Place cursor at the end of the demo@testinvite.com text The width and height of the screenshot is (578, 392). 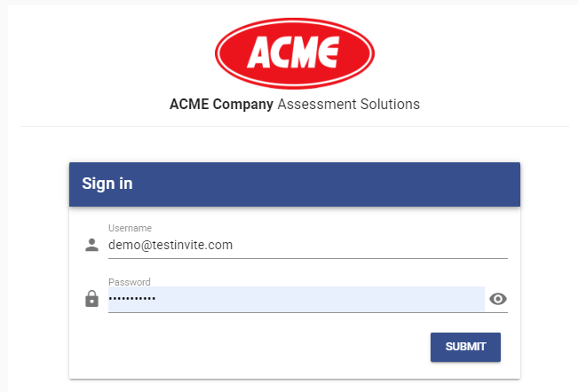233,245
